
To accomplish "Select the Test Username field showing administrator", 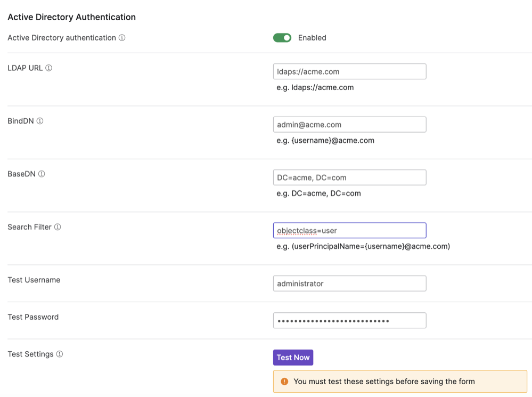I will coord(349,283).
